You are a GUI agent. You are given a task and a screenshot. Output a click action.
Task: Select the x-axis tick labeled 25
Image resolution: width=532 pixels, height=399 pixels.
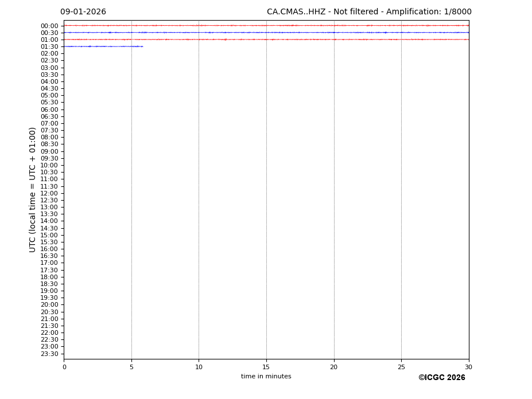401,367
